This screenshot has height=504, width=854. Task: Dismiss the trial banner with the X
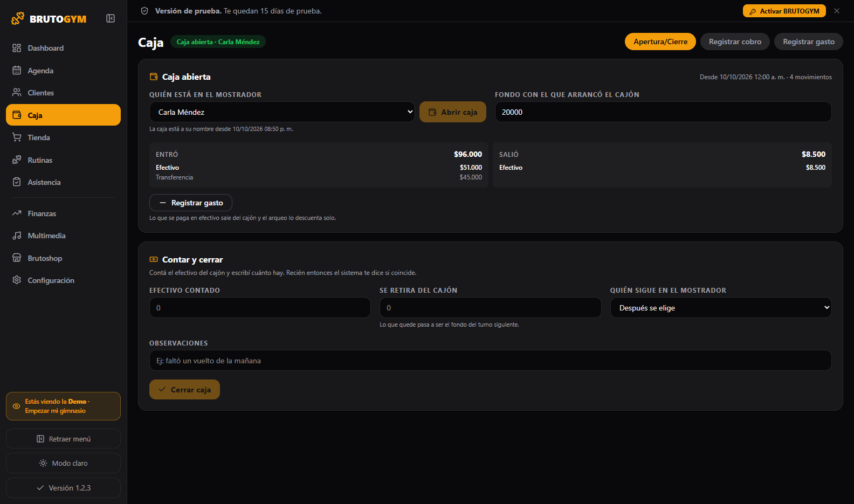tap(837, 11)
